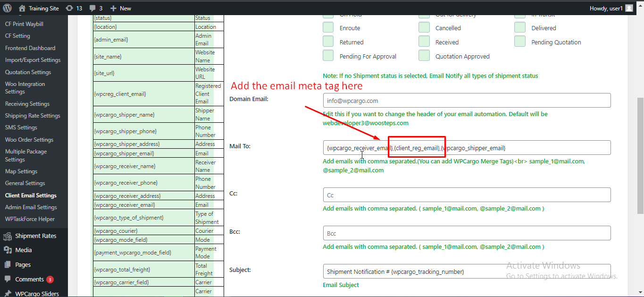The image size is (644, 297).
Task: Toggle the Quotation Approved checkbox
Action: 424,56
